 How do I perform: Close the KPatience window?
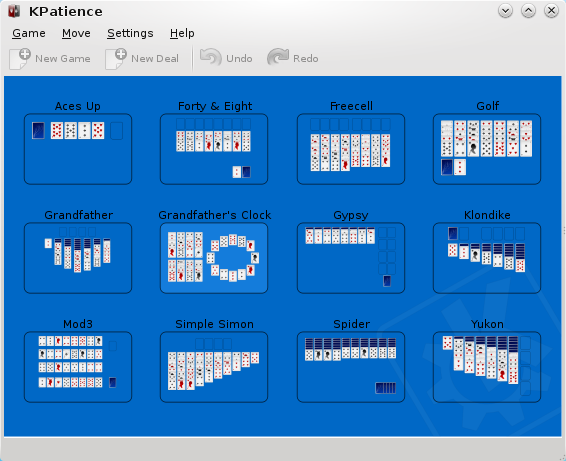[552, 11]
